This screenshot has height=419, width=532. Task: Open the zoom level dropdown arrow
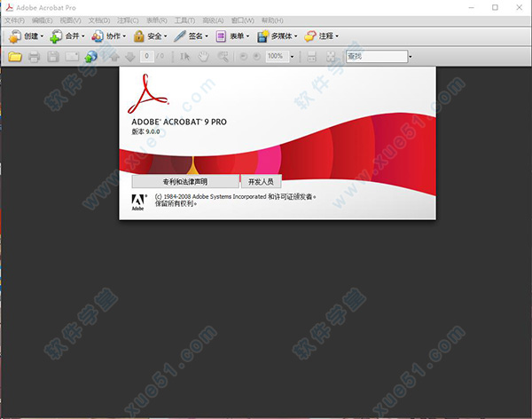click(x=292, y=57)
